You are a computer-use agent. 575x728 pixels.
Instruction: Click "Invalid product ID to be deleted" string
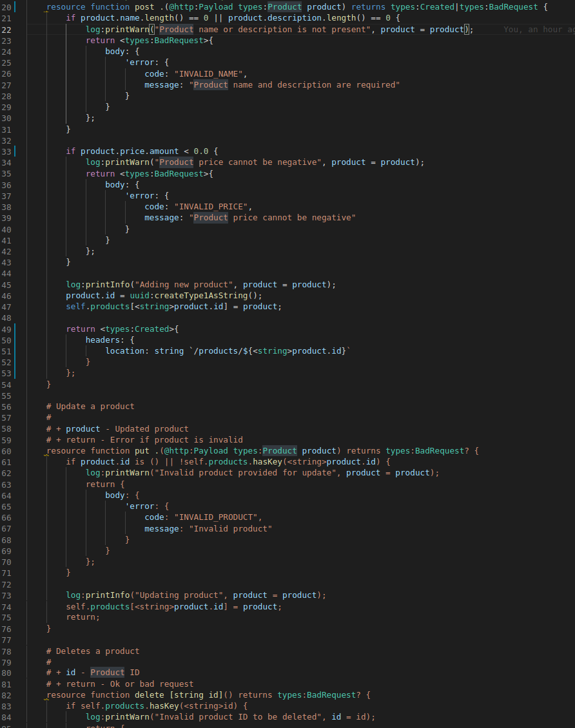tap(239, 717)
